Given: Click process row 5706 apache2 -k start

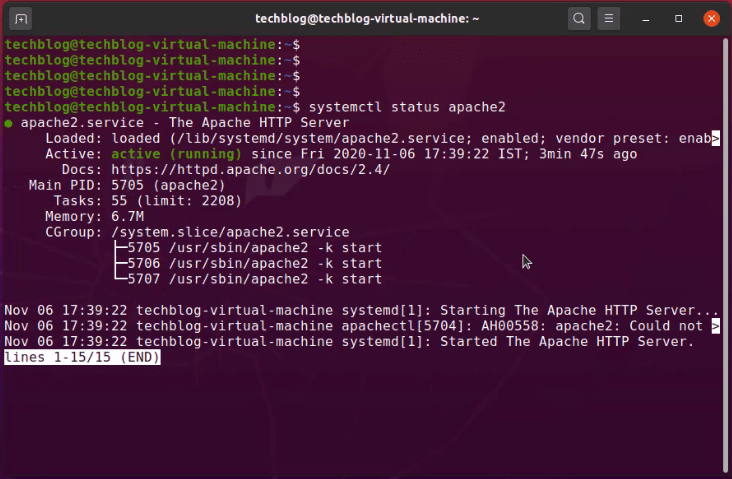Looking at the screenshot, I should click(x=254, y=263).
